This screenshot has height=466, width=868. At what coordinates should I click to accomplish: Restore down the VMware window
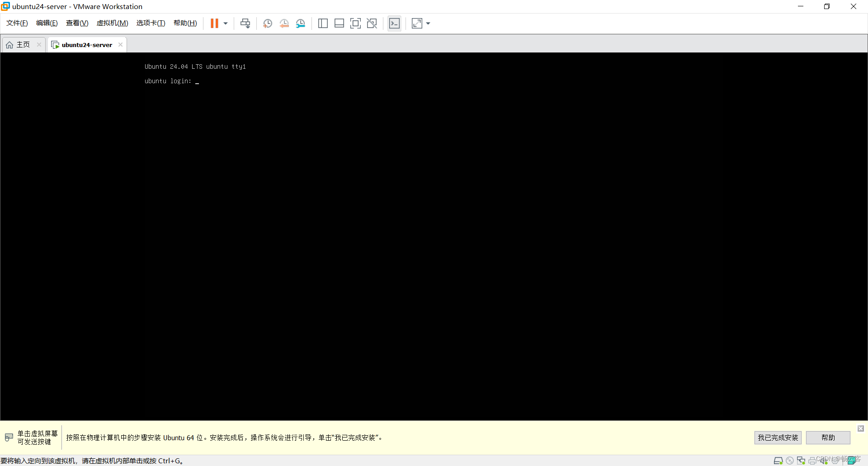(827, 6)
